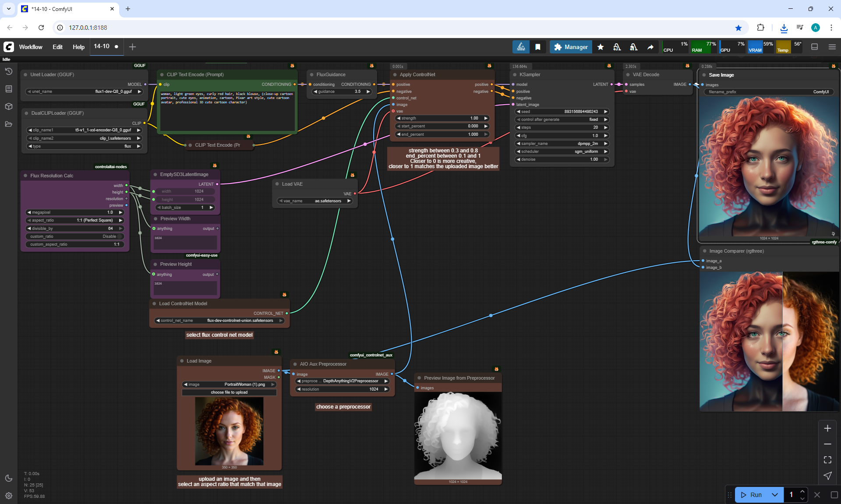841x504 pixels.
Task: Open the node library cube icon
Action: (x=8, y=106)
